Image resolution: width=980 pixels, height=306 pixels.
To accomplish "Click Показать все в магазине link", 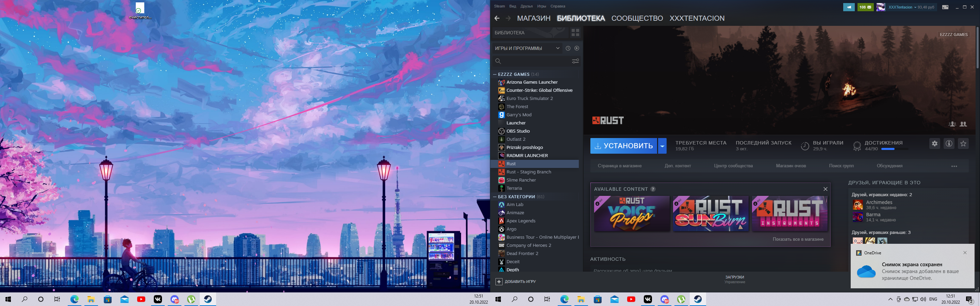I will (798, 239).
